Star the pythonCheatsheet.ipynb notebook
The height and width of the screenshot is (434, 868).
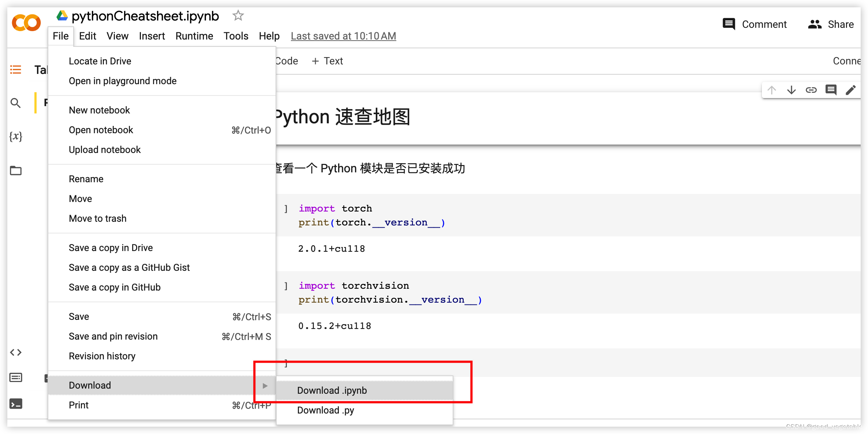click(238, 16)
